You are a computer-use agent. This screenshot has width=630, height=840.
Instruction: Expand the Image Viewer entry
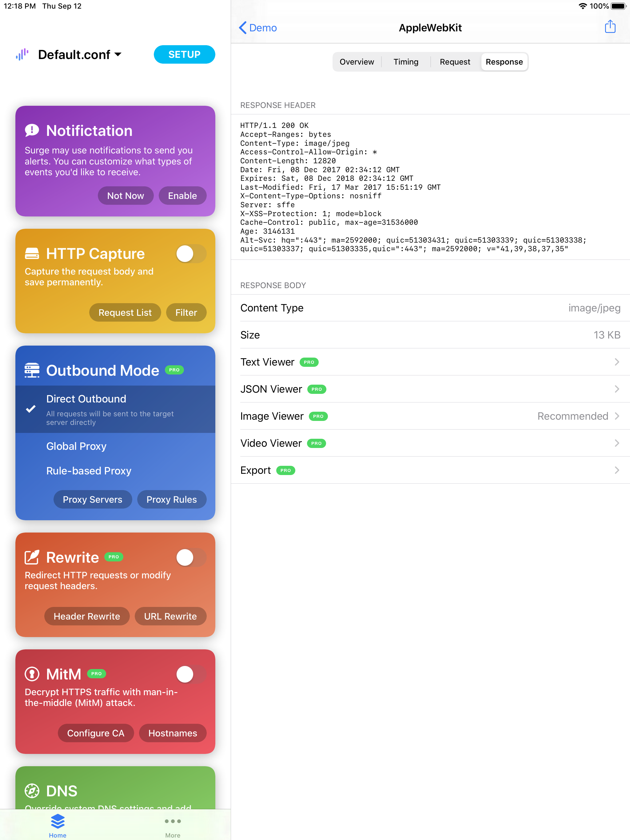click(616, 416)
